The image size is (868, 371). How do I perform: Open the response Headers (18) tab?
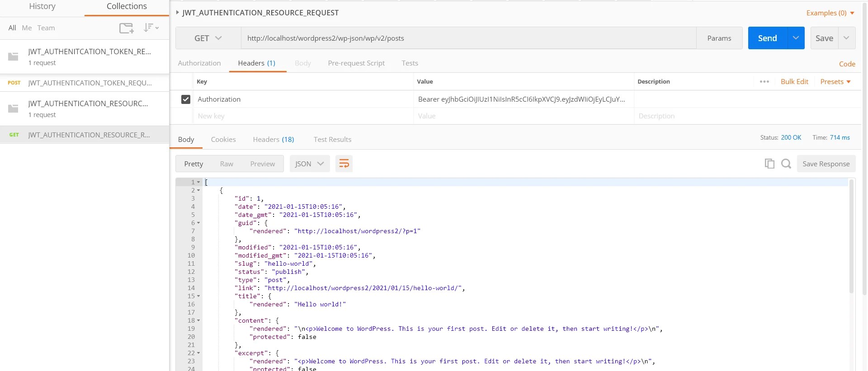274,140
